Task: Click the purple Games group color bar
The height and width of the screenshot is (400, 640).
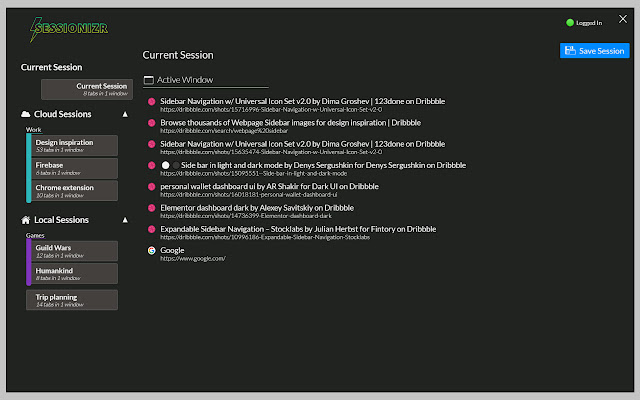Action: coord(29,262)
